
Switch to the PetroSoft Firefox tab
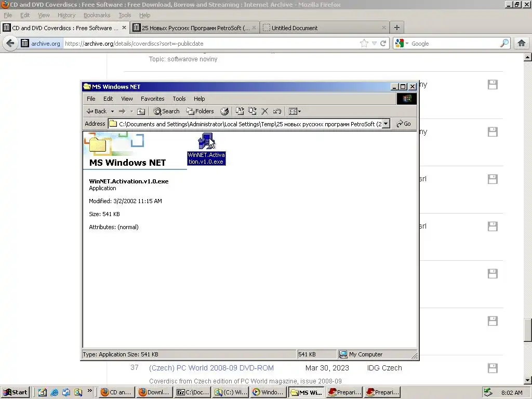(195, 28)
